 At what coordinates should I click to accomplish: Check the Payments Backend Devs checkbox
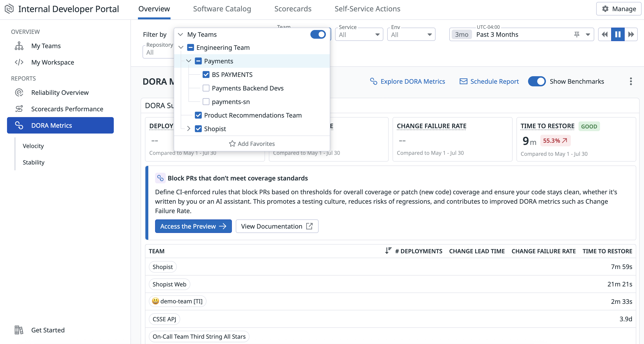click(x=206, y=88)
